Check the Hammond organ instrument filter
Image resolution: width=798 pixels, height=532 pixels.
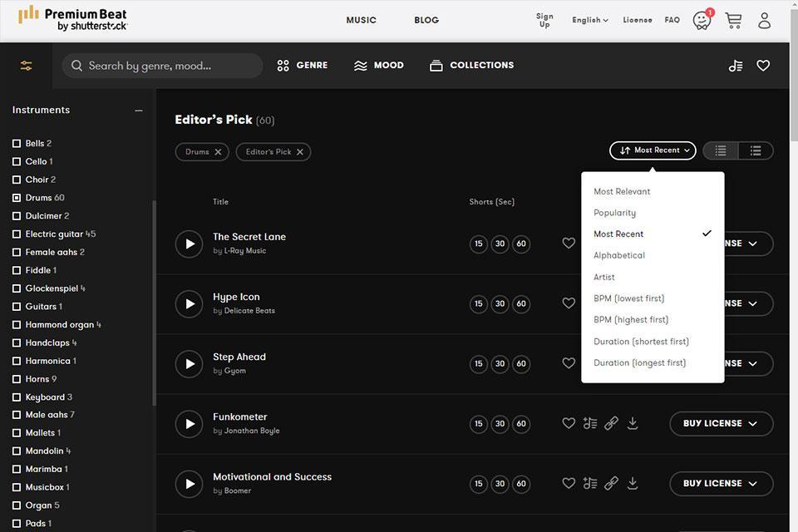pos(17,325)
